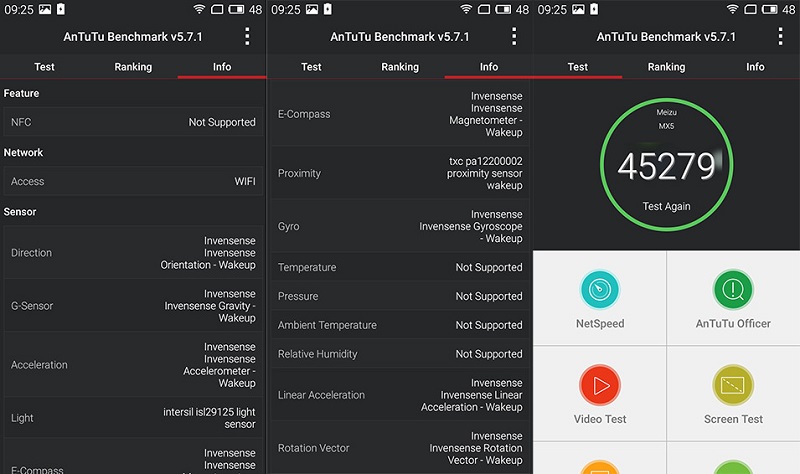Tap the Screen Test label
800x474 pixels.
pyautogui.click(x=733, y=419)
